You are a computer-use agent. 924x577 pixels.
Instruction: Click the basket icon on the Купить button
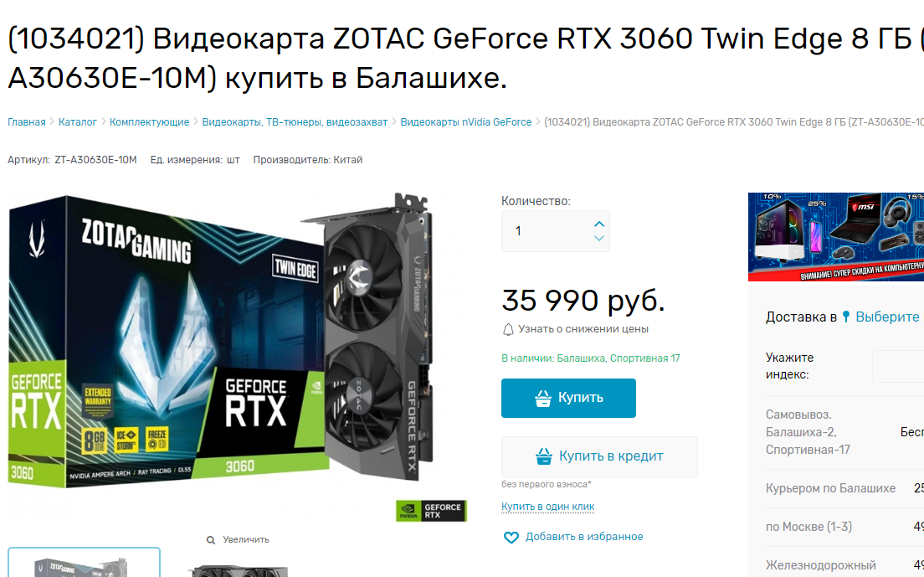(542, 399)
